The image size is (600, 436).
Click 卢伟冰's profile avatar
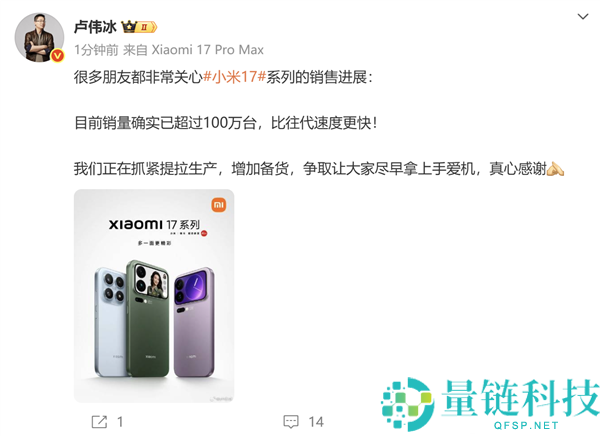coord(39,37)
